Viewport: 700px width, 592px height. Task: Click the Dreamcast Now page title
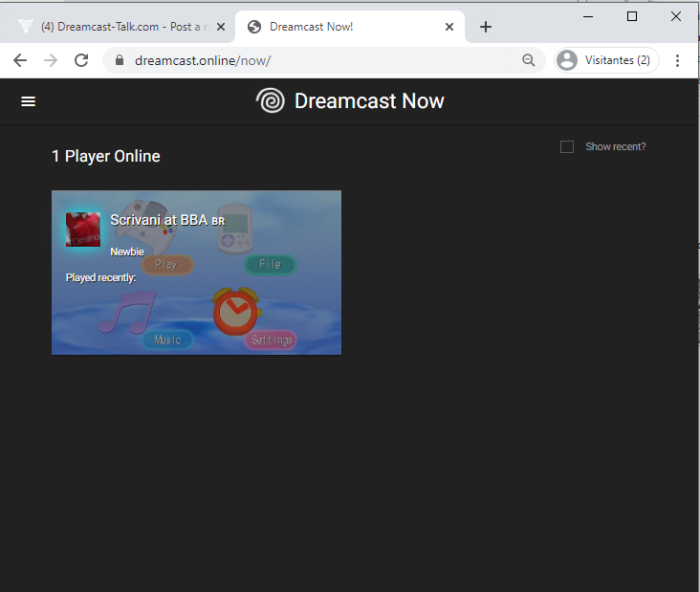pyautogui.click(x=369, y=101)
